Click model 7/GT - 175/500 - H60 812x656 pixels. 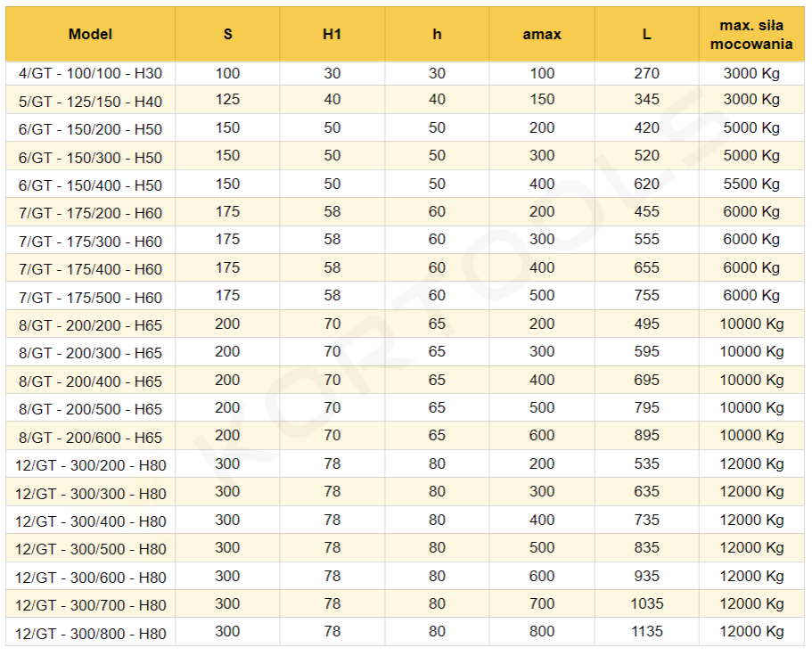pos(90,298)
